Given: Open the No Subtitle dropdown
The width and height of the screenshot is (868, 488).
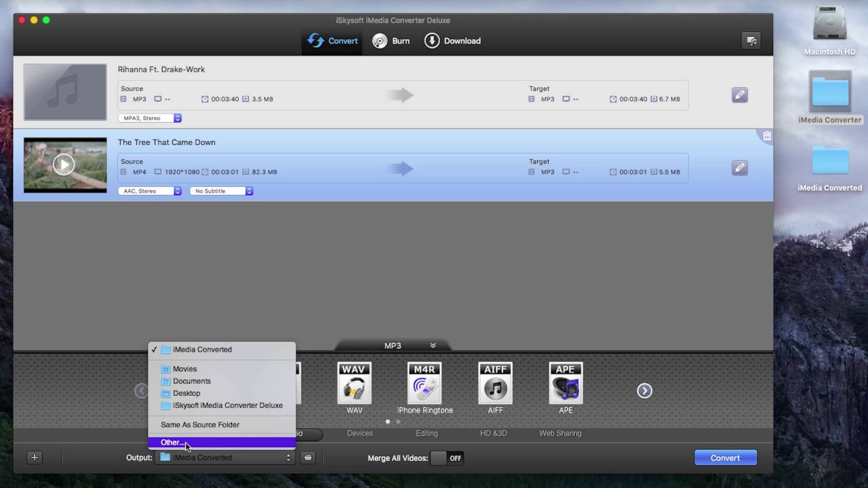Looking at the screenshot, I should coord(221,191).
